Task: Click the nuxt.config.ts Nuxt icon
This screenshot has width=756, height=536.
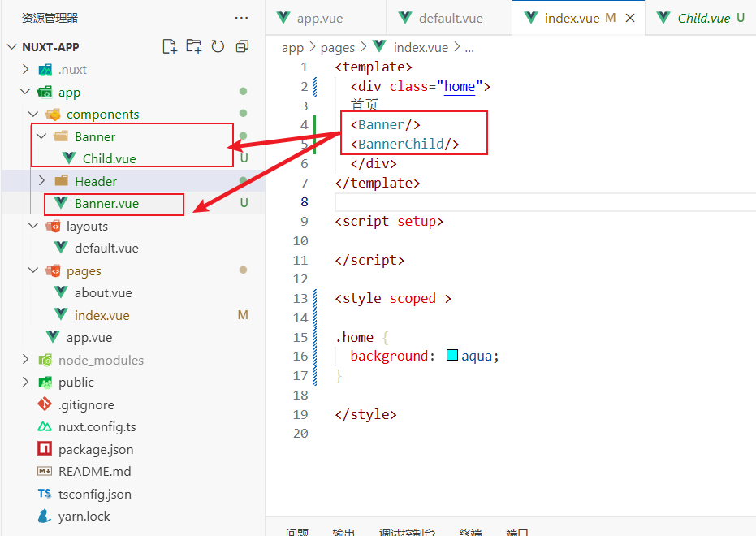Action: (x=45, y=426)
